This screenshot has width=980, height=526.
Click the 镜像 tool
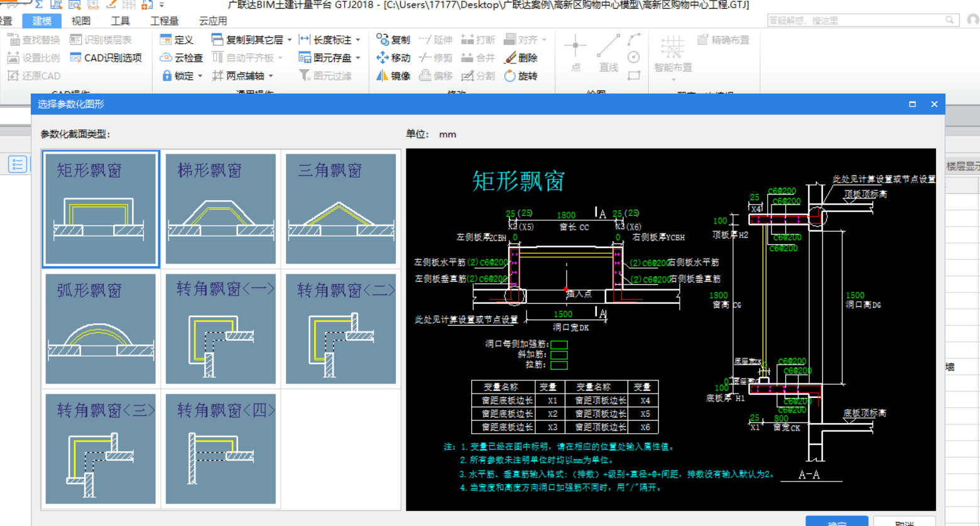pos(393,76)
